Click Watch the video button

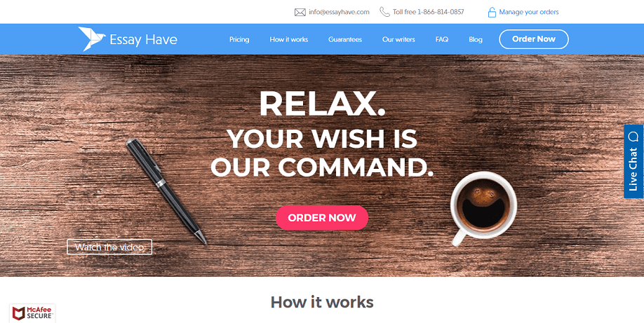pyautogui.click(x=109, y=247)
